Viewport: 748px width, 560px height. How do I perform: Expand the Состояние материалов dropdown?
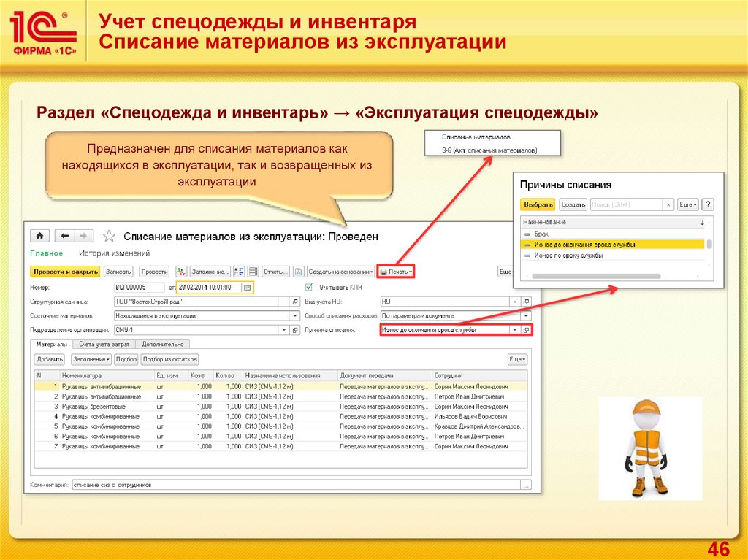(x=295, y=316)
